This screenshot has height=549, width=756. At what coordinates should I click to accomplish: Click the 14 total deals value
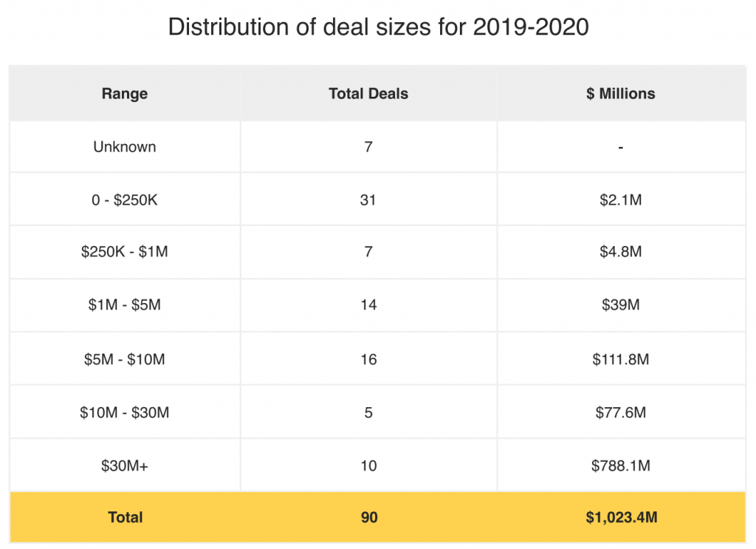[x=368, y=305]
